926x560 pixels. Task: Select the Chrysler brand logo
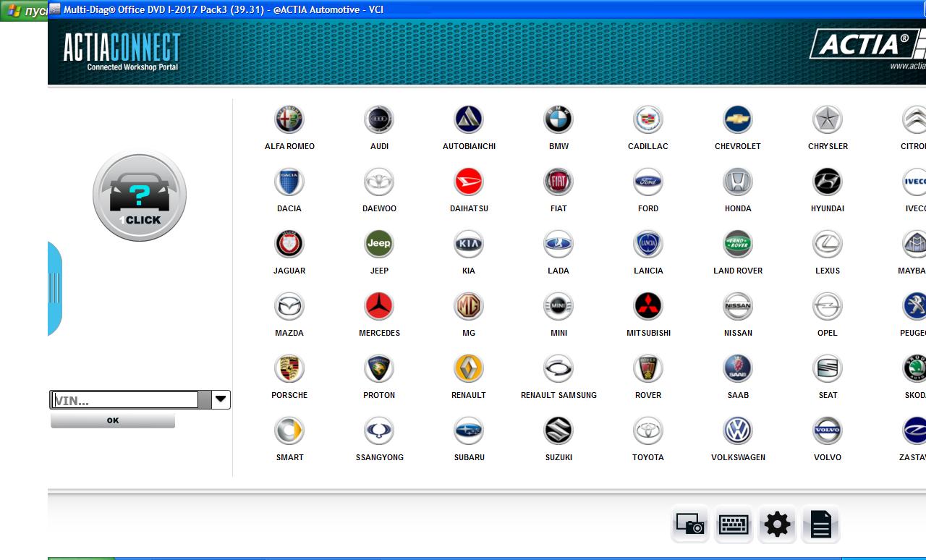point(828,119)
